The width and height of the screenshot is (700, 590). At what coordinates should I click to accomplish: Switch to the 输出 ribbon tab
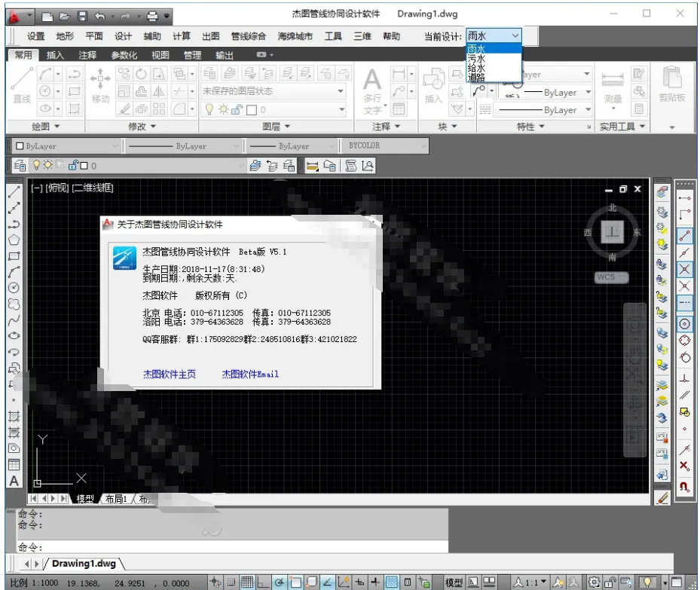[225, 55]
